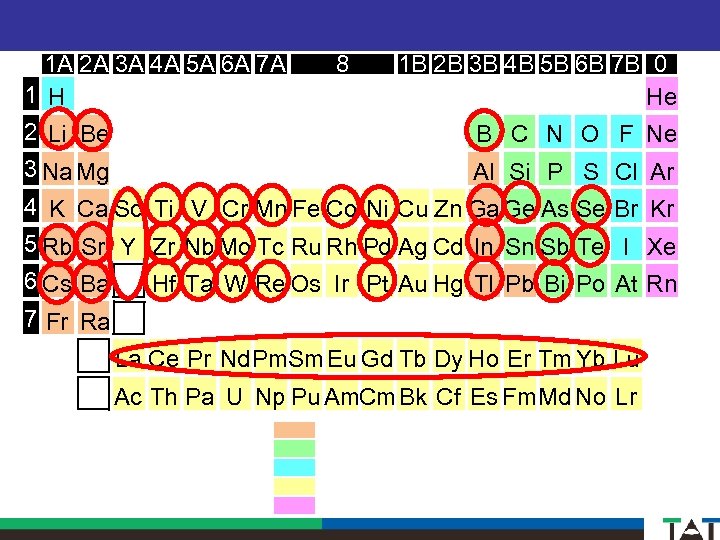Select the K potassium cell
Viewport: 720px width, 540px height.
(57, 206)
